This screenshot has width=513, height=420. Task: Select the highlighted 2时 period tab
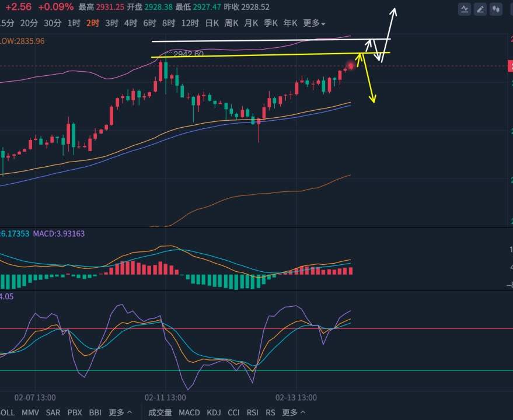pos(93,23)
